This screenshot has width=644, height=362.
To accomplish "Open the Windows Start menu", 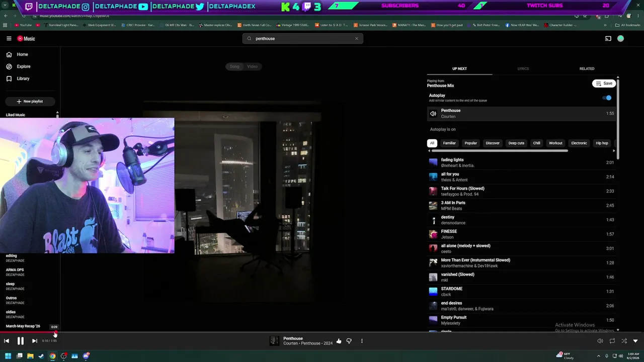I will [8, 356].
